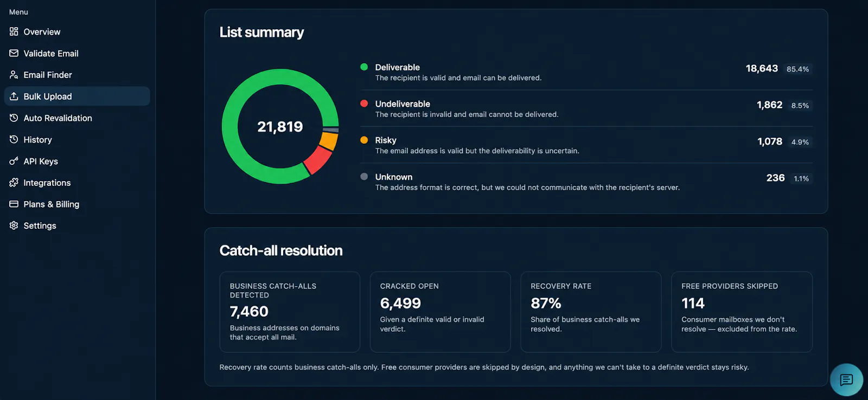Viewport: 868px width, 400px height.
Task: Click the orange segment of the donut chart
Action: pos(329,141)
